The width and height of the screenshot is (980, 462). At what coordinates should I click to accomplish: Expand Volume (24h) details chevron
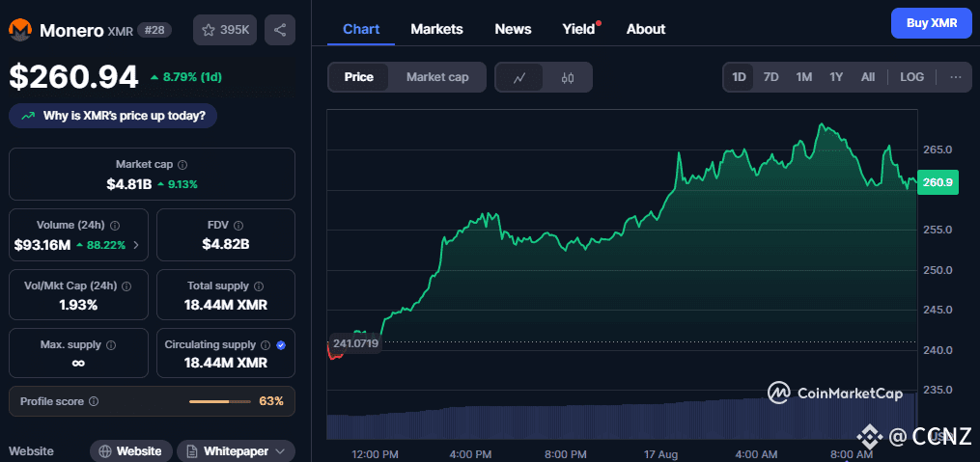pyautogui.click(x=137, y=245)
